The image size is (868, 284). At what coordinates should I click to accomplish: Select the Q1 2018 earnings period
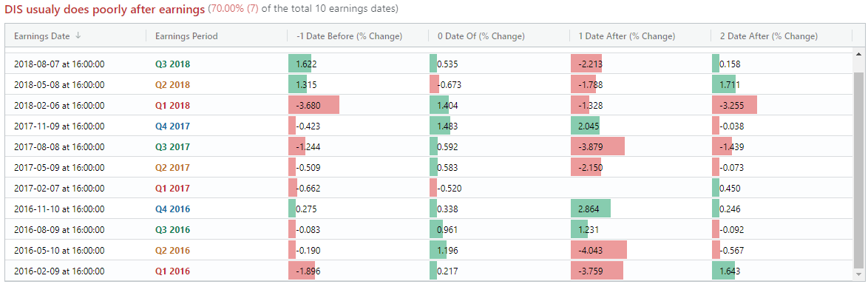click(173, 106)
